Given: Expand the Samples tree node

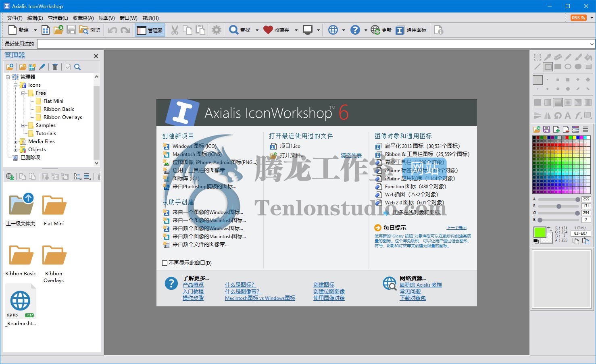Looking at the screenshot, I should pyautogui.click(x=23, y=125).
